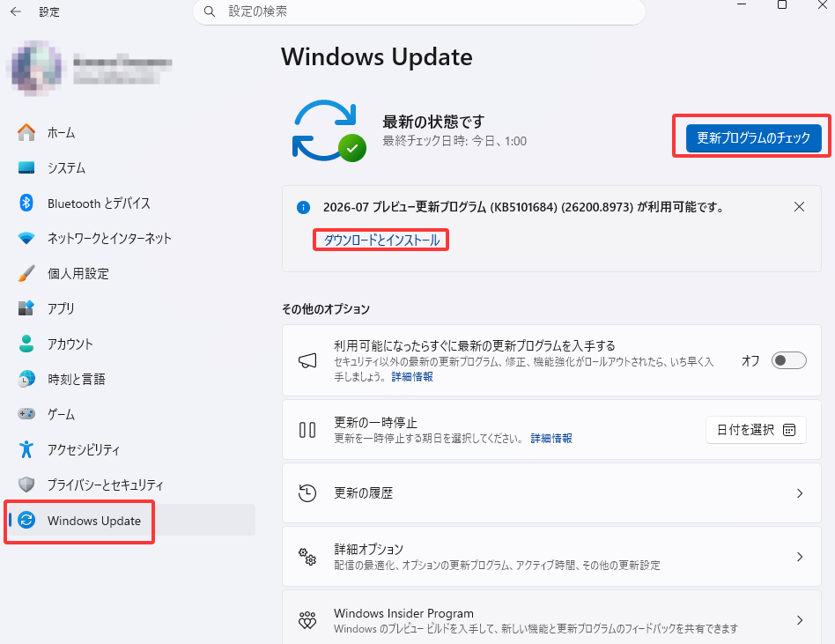Click the search magnifier icon

click(x=210, y=11)
